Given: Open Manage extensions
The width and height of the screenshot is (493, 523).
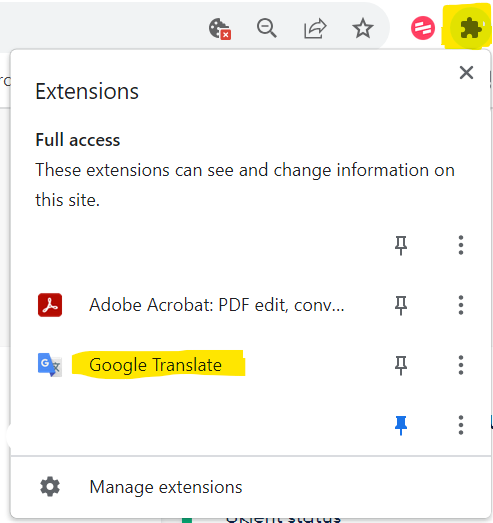Looking at the screenshot, I should (165, 487).
